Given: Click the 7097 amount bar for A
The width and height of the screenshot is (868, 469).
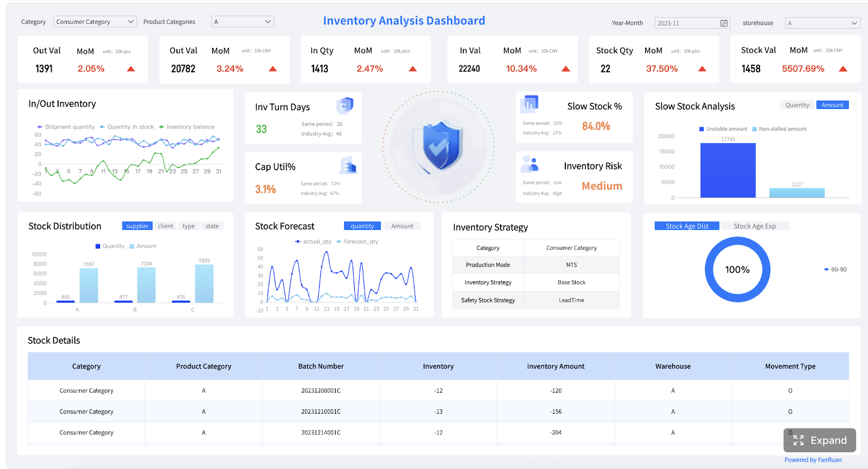Looking at the screenshot, I should pos(89,285).
